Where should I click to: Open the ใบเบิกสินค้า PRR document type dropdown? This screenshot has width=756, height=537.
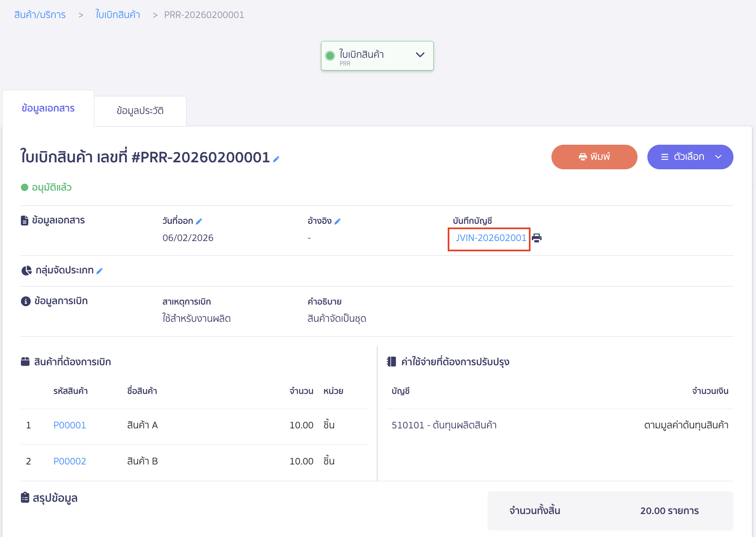pyautogui.click(x=376, y=56)
